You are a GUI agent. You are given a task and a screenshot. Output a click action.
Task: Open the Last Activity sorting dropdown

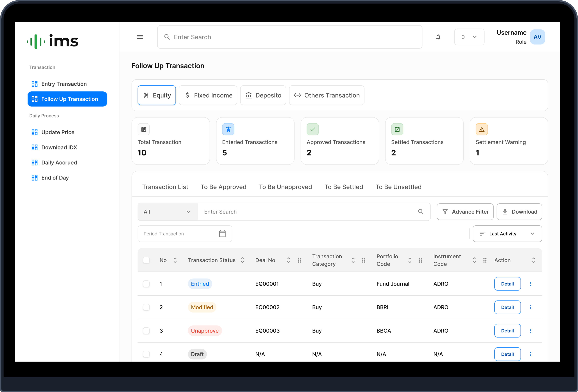(x=507, y=234)
